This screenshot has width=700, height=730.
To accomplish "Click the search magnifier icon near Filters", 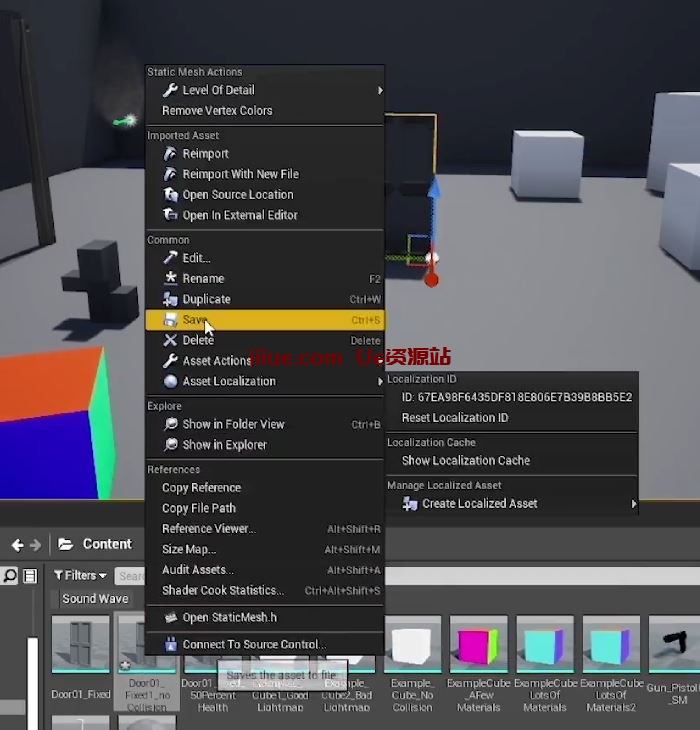I will [10, 576].
